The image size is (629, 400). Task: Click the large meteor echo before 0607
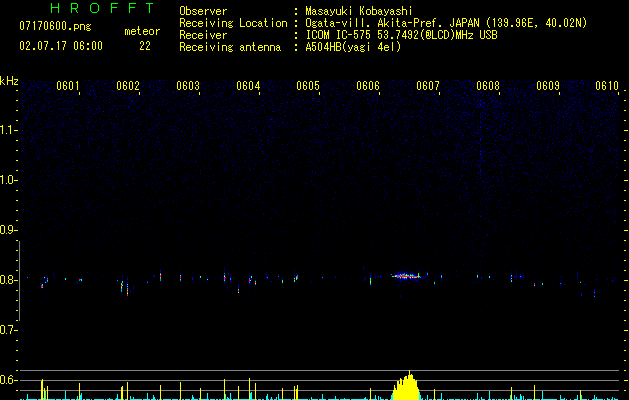[406, 275]
